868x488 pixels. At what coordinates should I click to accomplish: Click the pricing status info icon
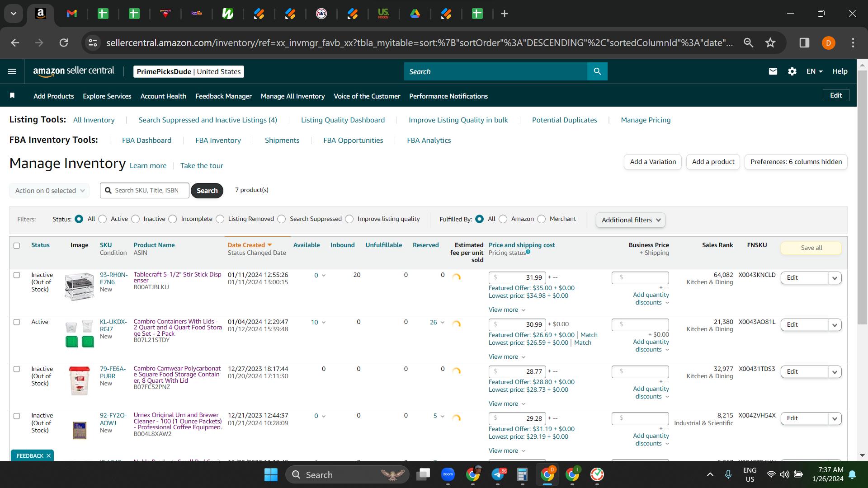(528, 252)
